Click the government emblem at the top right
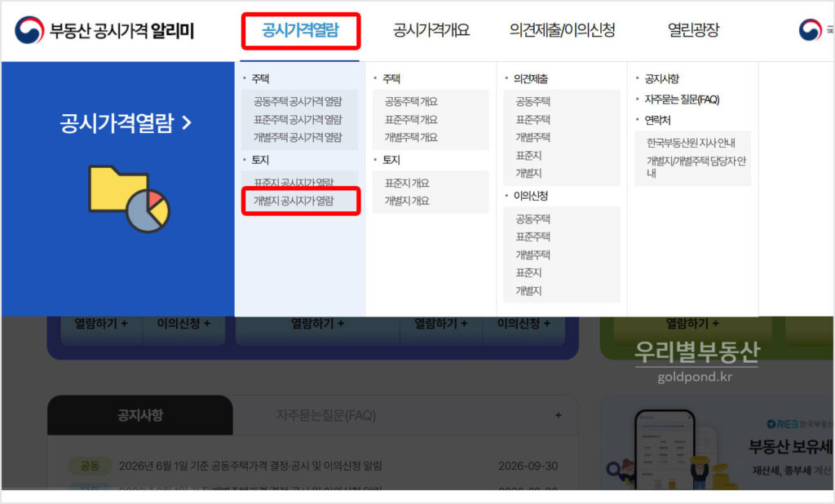This screenshot has width=835, height=504. pyautogui.click(x=810, y=30)
